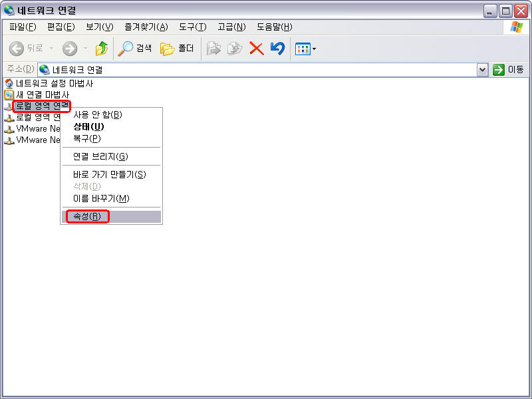Expand the address bar dropdown arrow
The width and height of the screenshot is (532, 399).
pos(482,70)
